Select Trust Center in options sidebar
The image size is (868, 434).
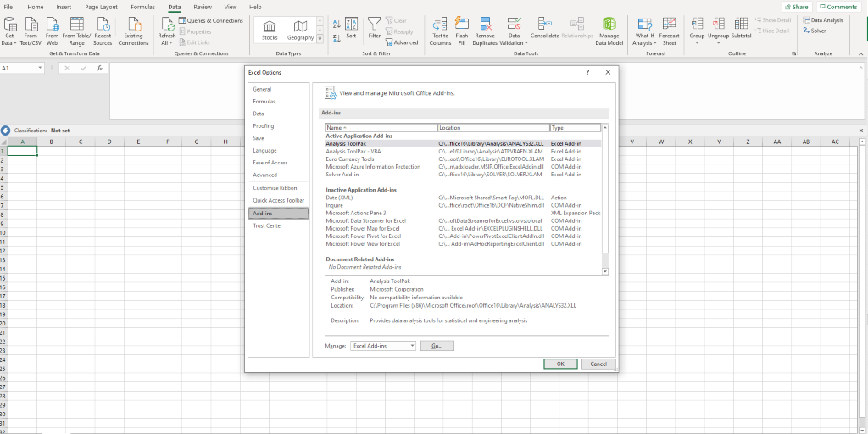268,225
